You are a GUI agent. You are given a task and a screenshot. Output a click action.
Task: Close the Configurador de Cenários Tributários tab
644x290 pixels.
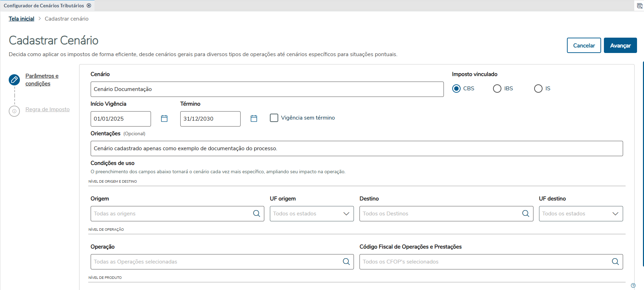(89, 6)
